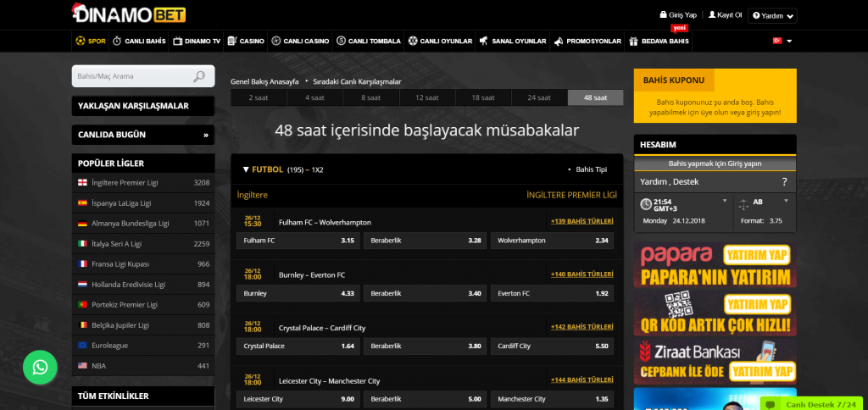Screen dimensions: 868x410
Task: Open Yaklaşan Karşılaşmalar panel
Action: click(143, 106)
